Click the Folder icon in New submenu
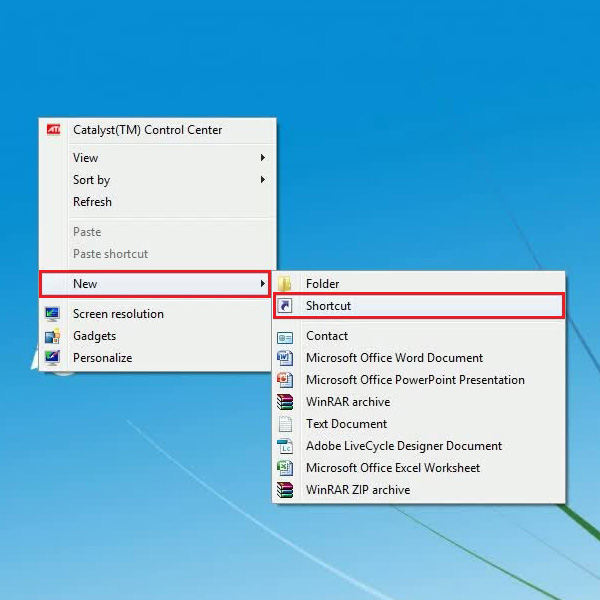This screenshot has width=600, height=600. point(284,284)
